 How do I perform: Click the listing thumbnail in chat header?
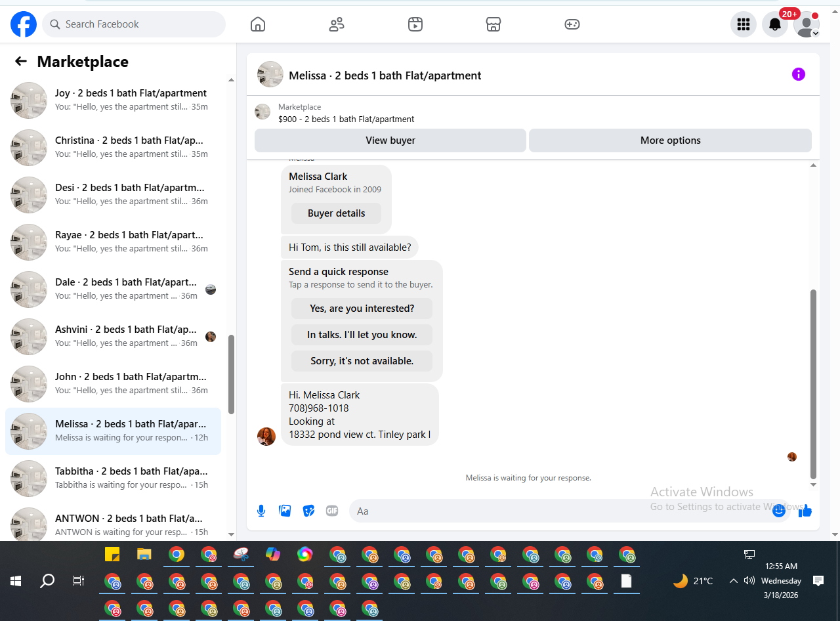(270, 75)
